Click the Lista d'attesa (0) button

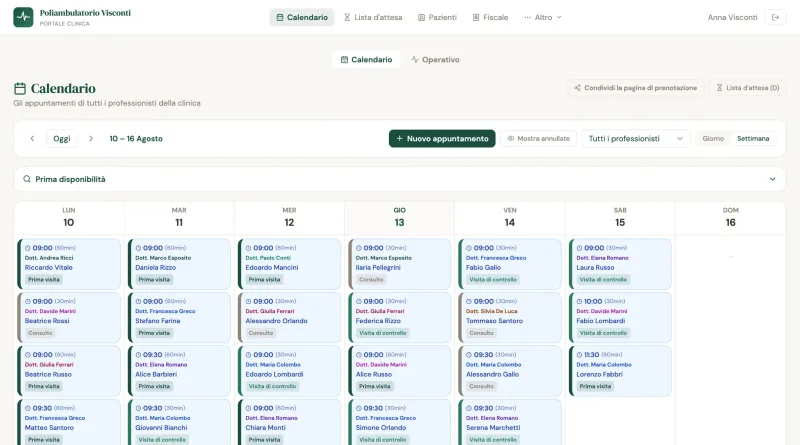747,88
